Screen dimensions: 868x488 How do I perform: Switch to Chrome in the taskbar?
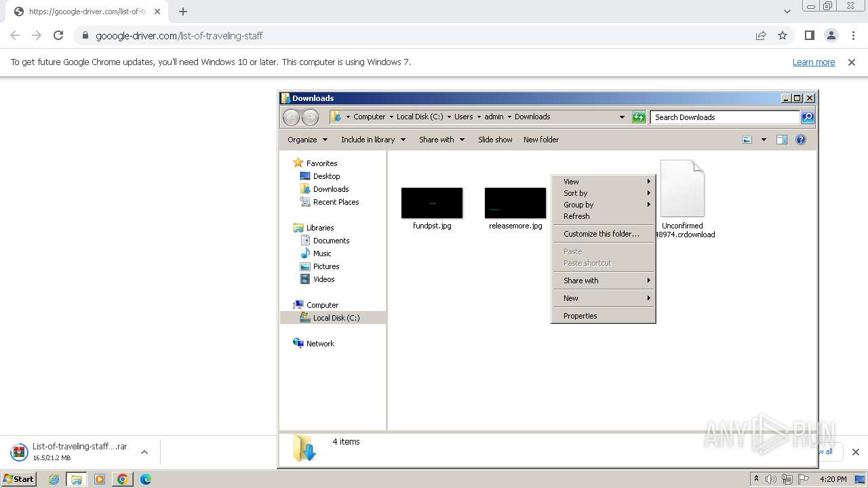[123, 479]
